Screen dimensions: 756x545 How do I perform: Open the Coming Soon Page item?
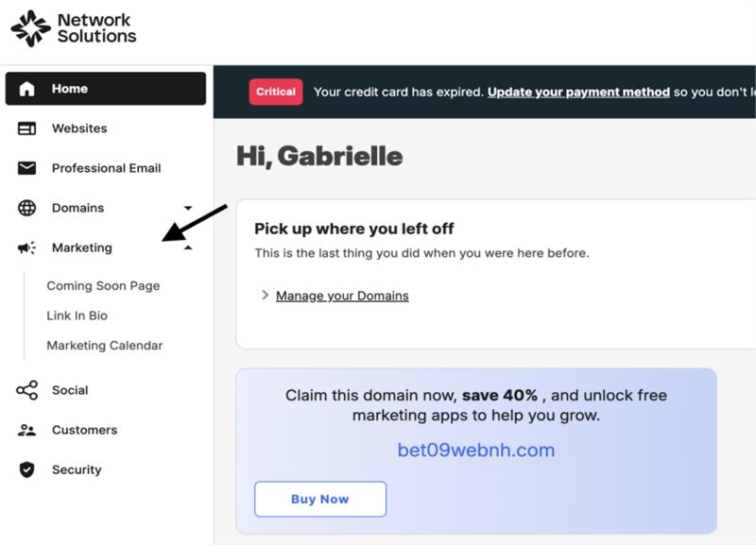[x=103, y=286]
